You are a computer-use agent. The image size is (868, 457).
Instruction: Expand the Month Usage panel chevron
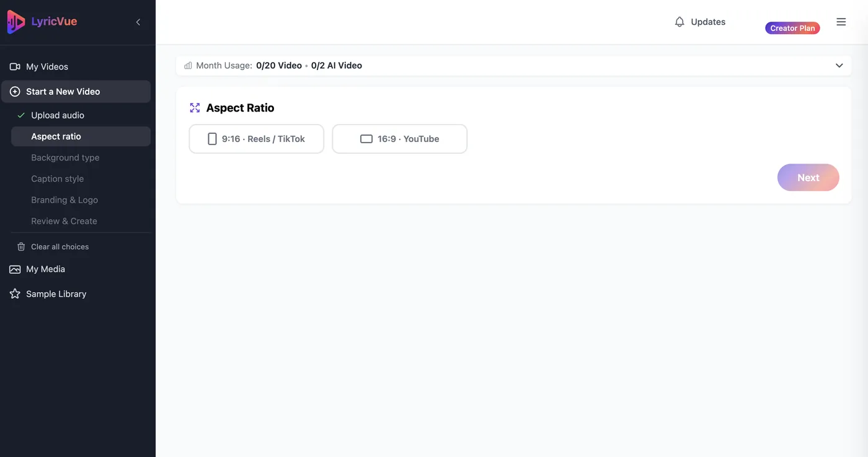(839, 65)
